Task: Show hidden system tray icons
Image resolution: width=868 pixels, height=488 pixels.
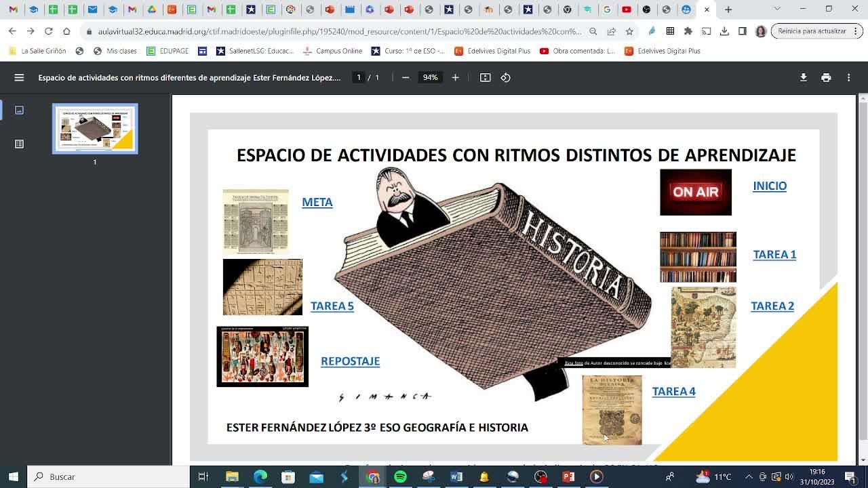Action: coord(749,476)
